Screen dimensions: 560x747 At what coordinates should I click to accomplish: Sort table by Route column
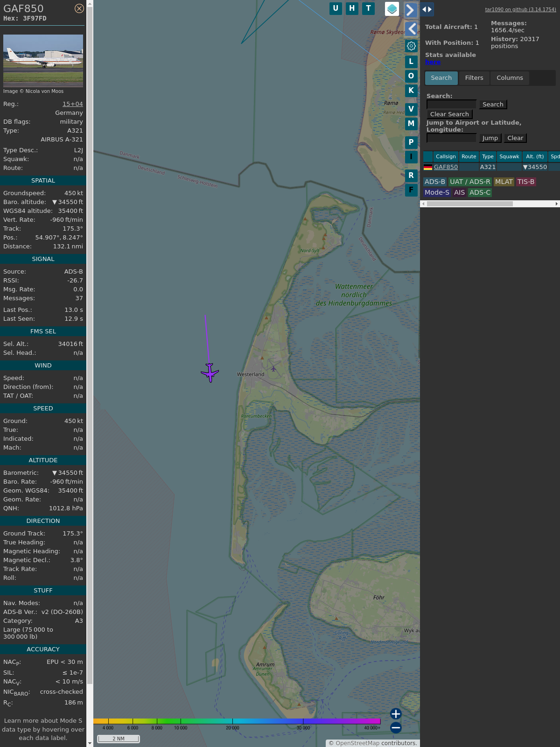coord(469,157)
